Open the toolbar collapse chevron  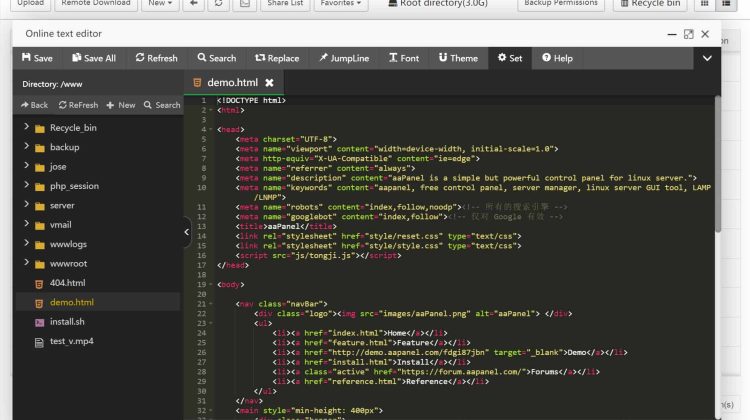point(708,58)
